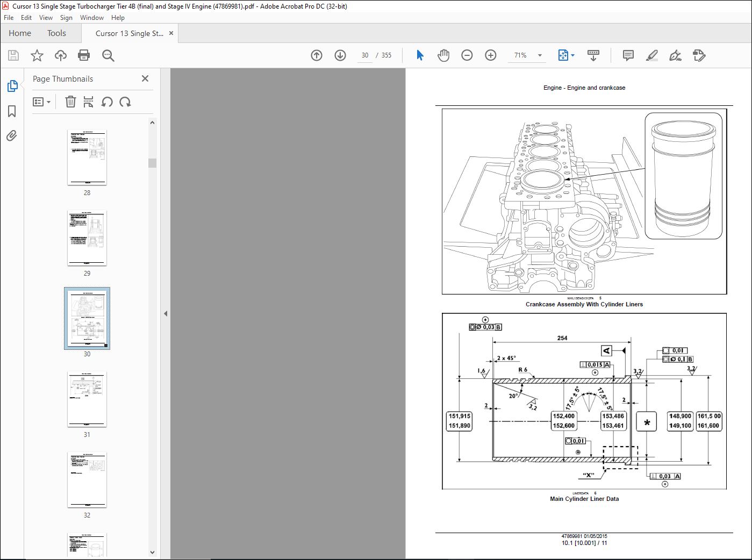Switch to the Tools tab
The height and width of the screenshot is (560, 752).
click(56, 33)
